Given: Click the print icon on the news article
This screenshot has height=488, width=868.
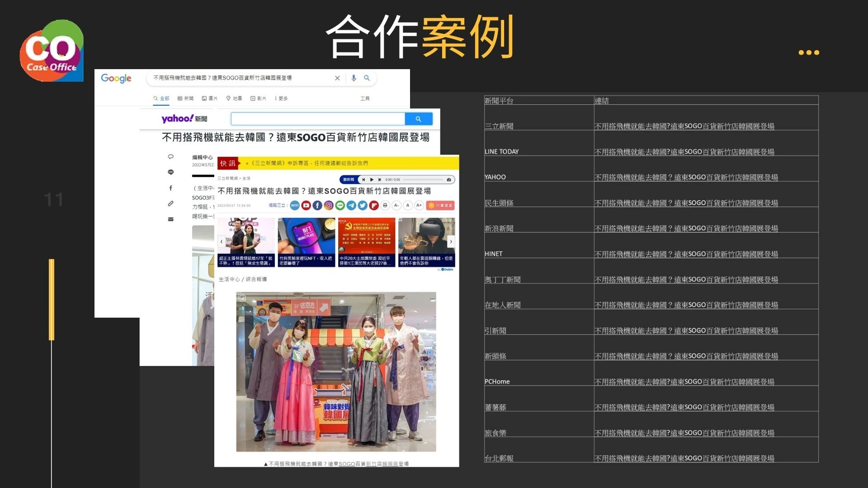Looking at the screenshot, I should [386, 206].
